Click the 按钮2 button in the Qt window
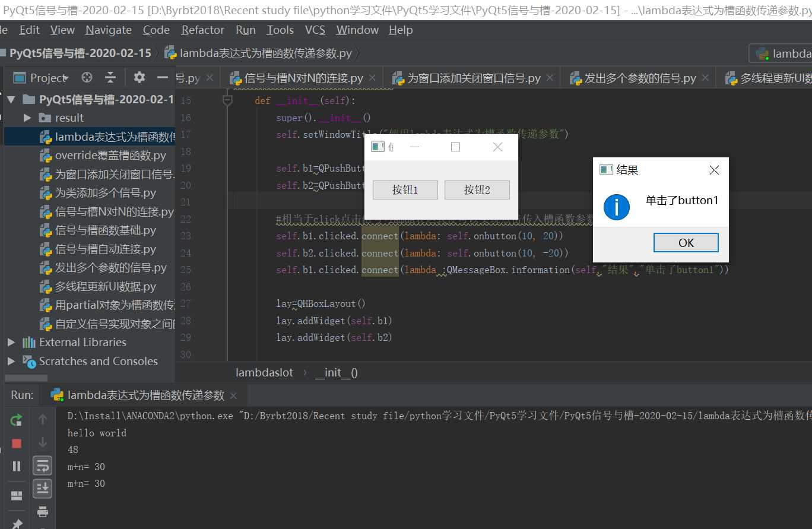This screenshot has height=529, width=812. coord(477,190)
